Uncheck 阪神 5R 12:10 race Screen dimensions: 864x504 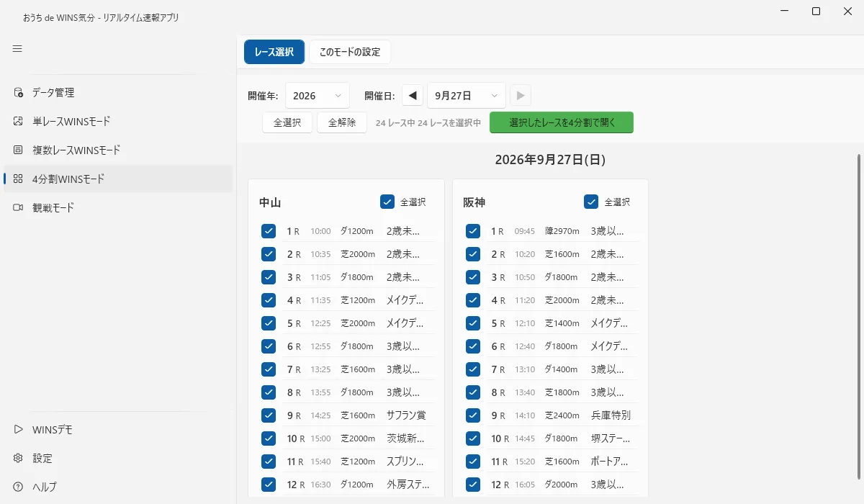click(x=473, y=323)
